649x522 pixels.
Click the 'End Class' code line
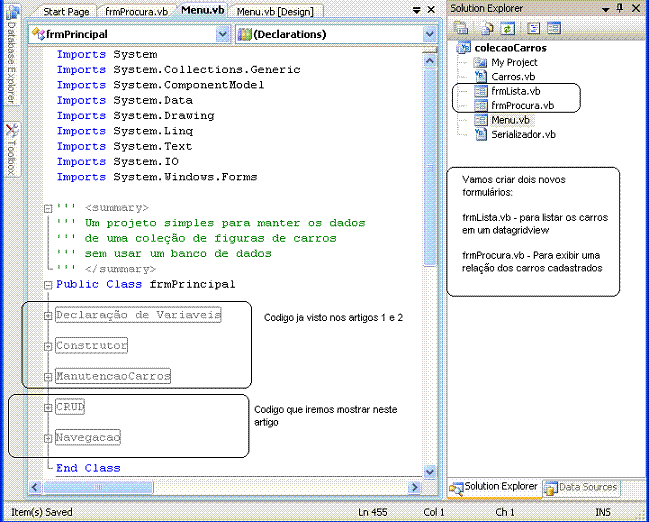tap(88, 468)
